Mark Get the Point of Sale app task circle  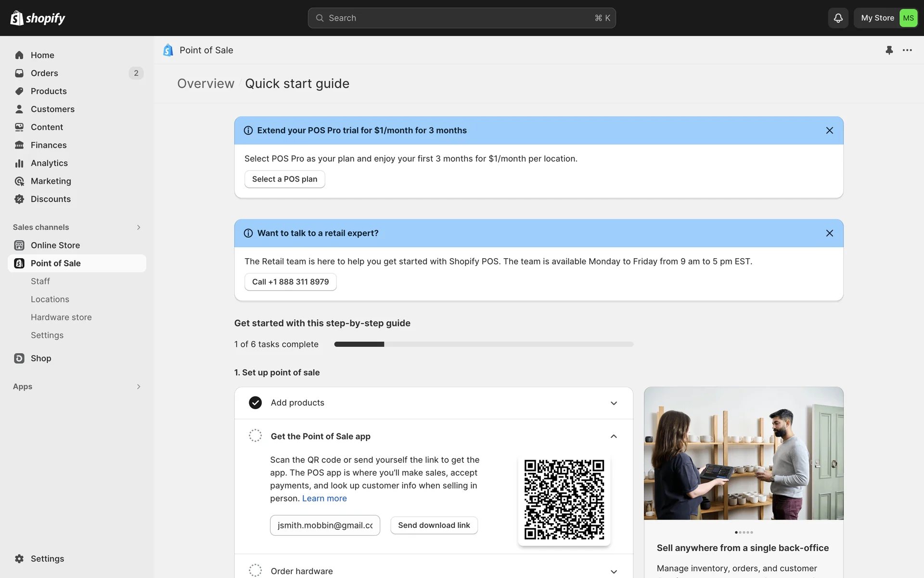255,436
